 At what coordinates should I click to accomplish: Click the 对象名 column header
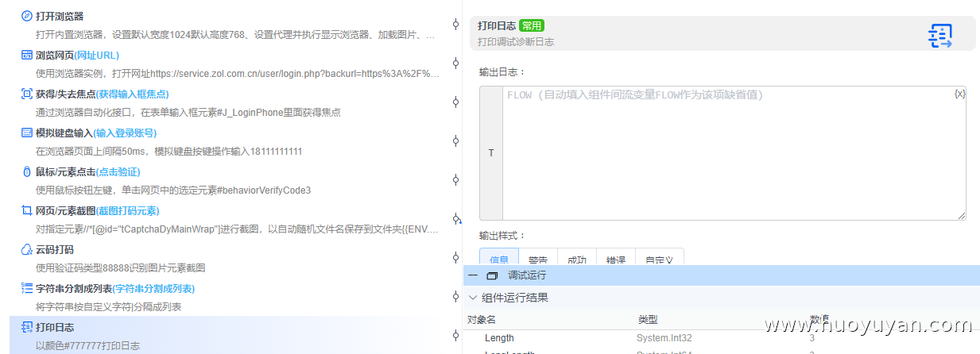coord(482,320)
